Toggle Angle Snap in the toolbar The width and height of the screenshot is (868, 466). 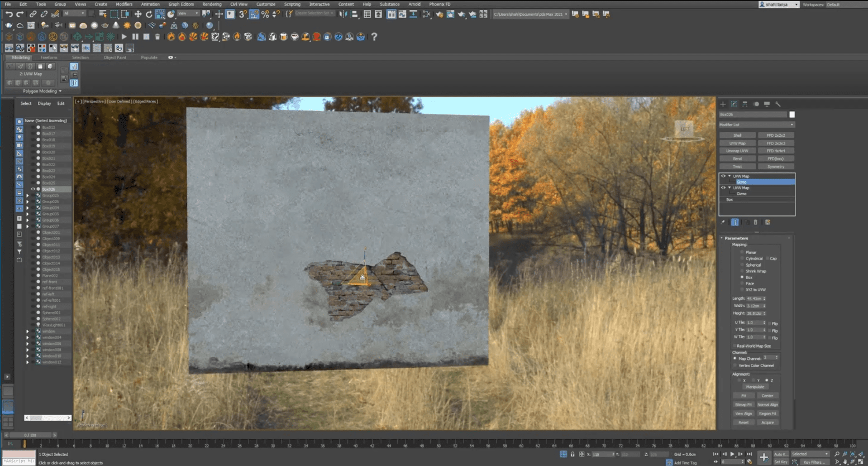click(x=254, y=14)
